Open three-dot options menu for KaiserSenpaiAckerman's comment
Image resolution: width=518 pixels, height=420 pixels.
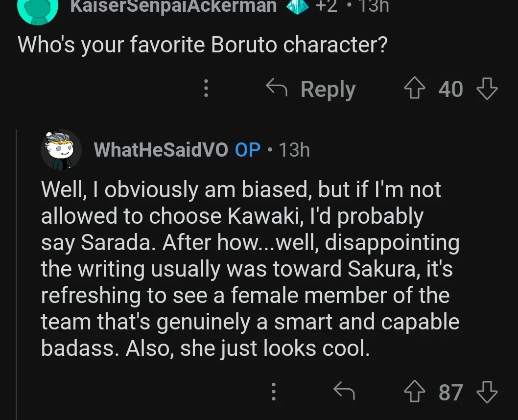[x=206, y=89]
